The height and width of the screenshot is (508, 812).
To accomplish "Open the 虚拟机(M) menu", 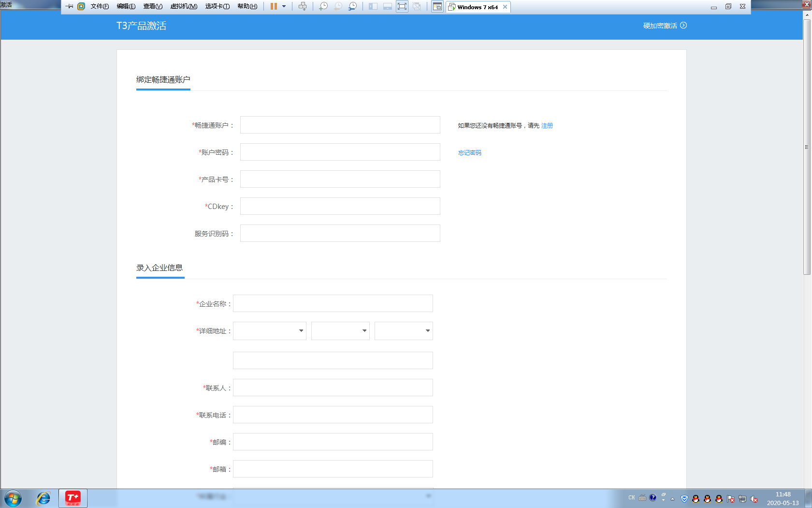I will [x=184, y=6].
